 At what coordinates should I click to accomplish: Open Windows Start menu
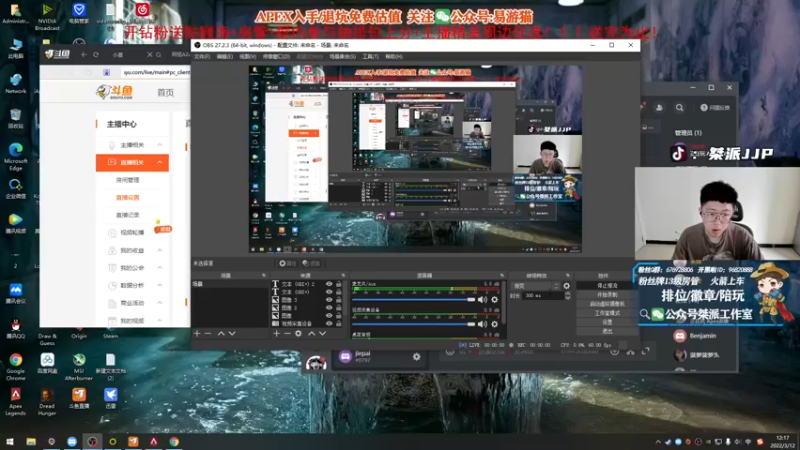(10, 441)
